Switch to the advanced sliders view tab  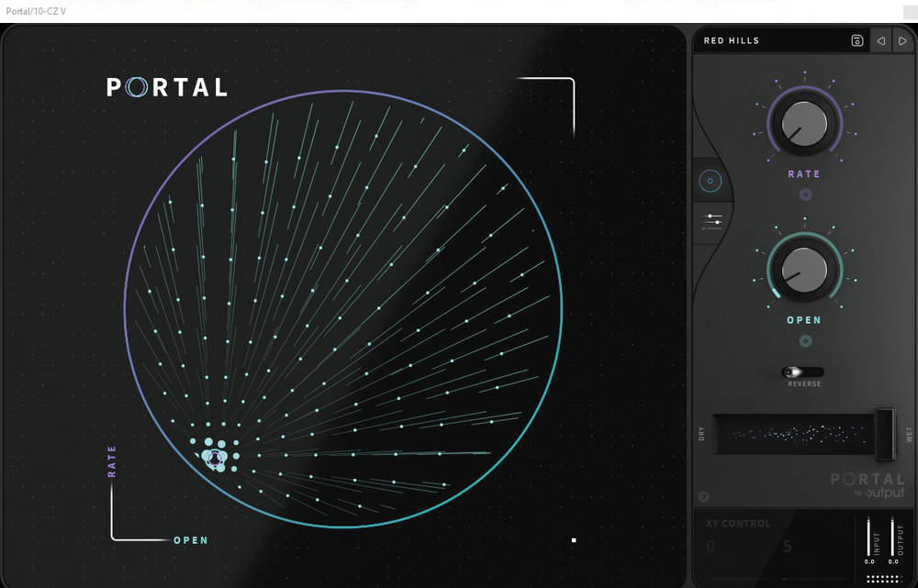point(712,222)
